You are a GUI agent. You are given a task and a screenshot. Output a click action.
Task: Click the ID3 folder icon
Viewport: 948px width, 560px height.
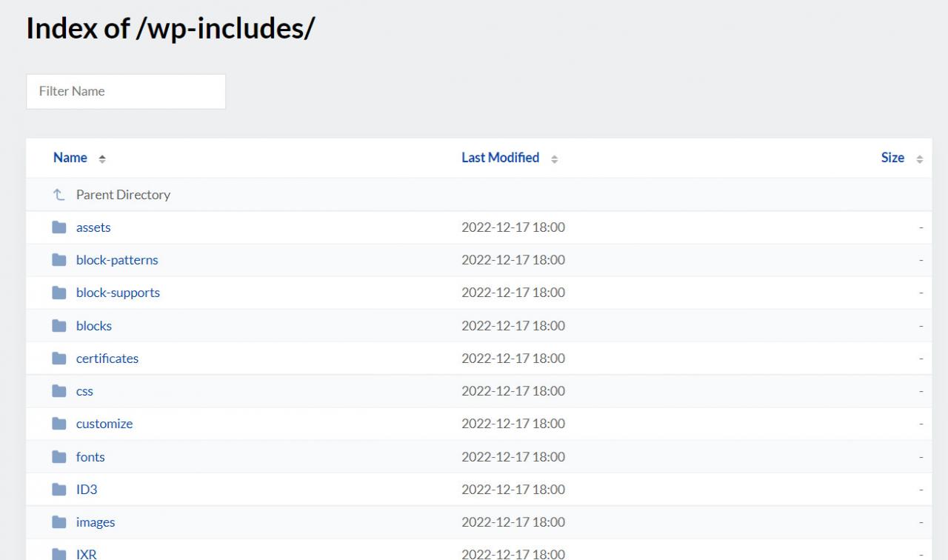(59, 490)
